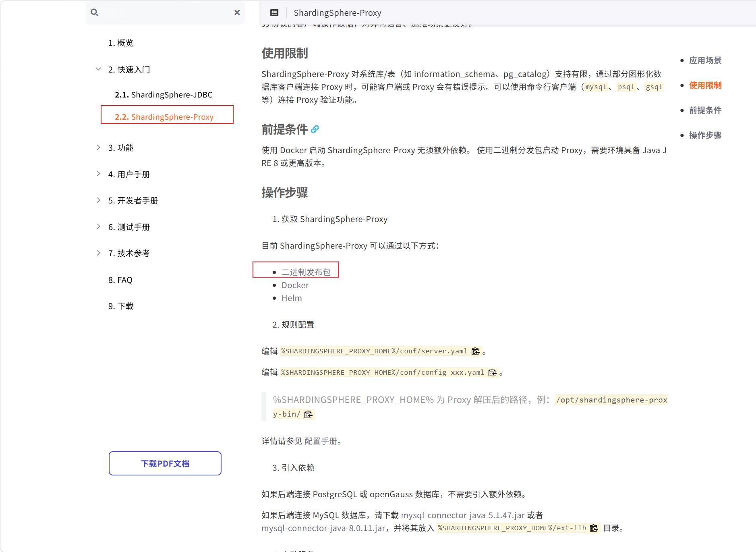Download mysql-connector-java-5.1.47.jar link

click(x=463, y=515)
